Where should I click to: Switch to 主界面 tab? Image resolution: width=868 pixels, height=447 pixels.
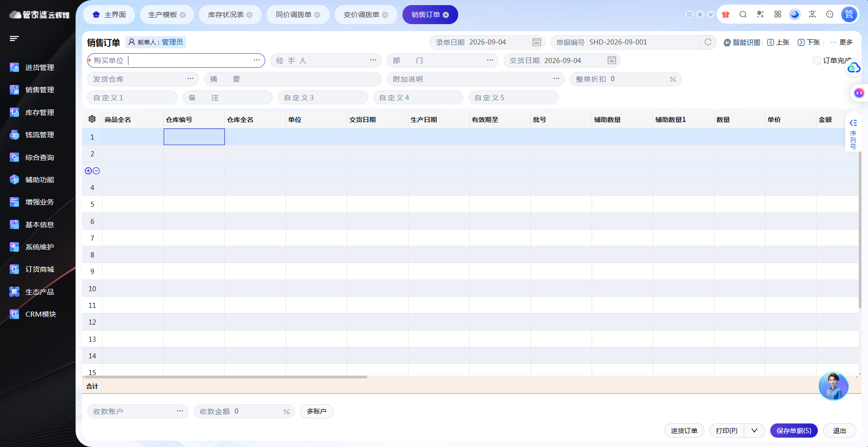coord(109,14)
